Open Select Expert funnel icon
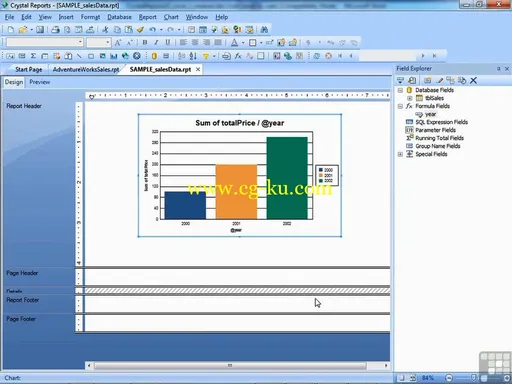Screen dimensions: 512x384 tap(206, 56)
